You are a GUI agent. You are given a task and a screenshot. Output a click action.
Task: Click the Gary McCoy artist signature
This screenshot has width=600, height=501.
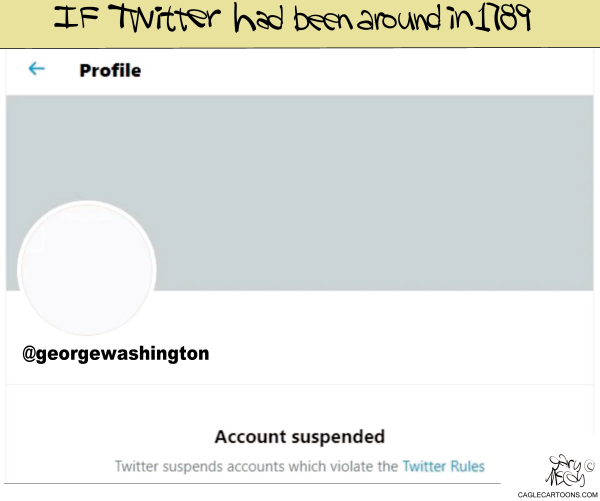pos(566,471)
